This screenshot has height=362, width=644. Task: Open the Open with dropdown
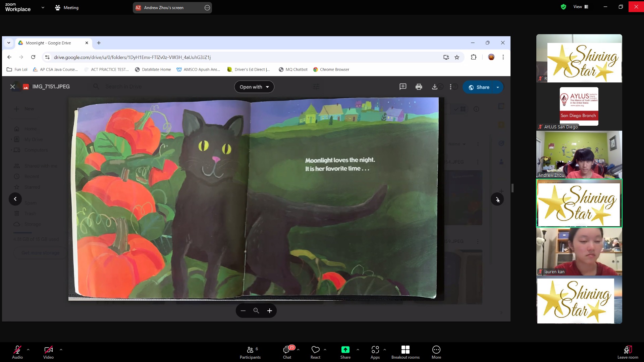click(254, 87)
